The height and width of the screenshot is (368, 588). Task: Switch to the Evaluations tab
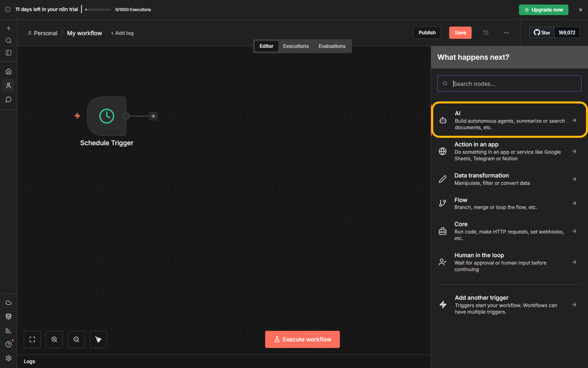(332, 46)
